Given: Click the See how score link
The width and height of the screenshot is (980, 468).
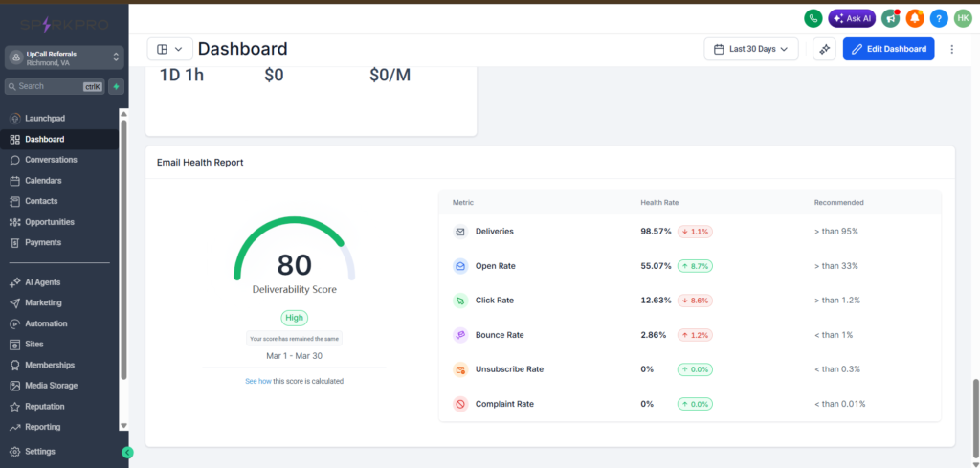Looking at the screenshot, I should (258, 381).
